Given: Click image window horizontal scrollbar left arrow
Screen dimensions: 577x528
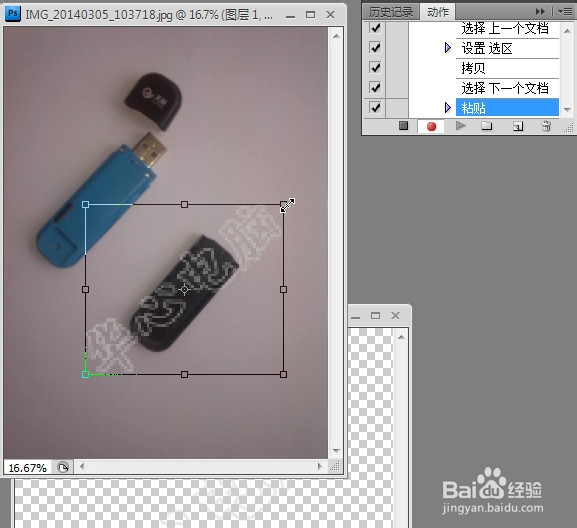Looking at the screenshot, I should point(82,467).
